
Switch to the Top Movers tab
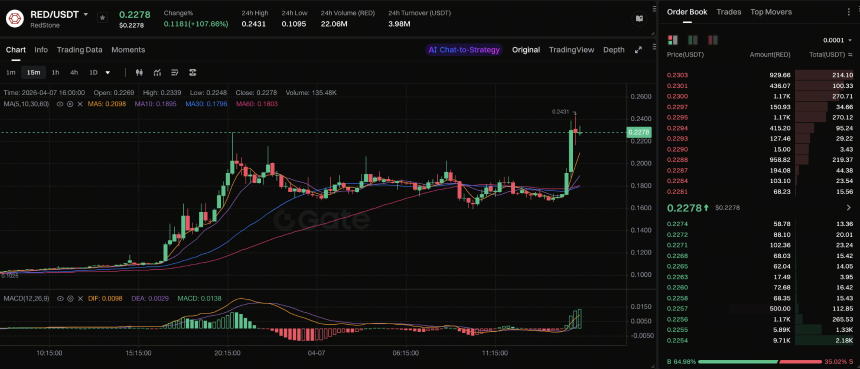click(771, 12)
